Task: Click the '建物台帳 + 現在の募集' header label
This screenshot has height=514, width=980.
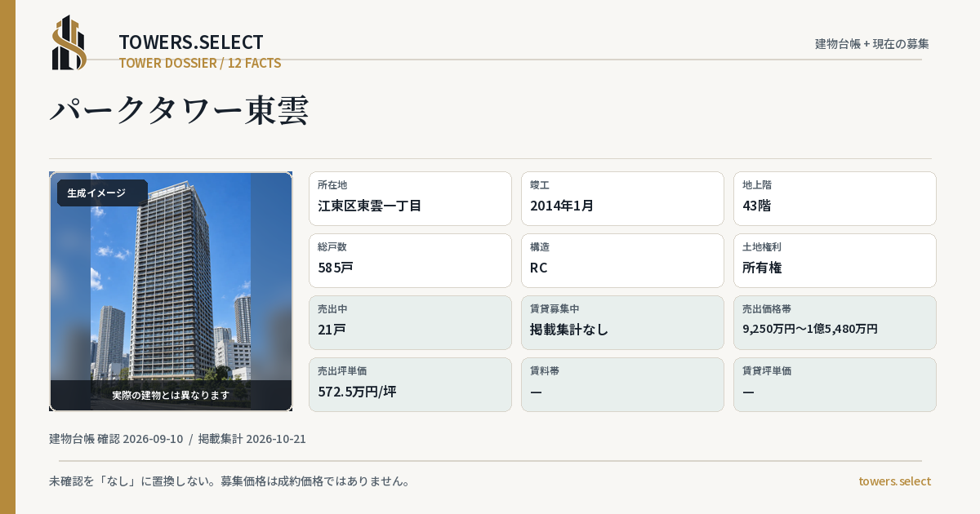Action: coord(872,44)
